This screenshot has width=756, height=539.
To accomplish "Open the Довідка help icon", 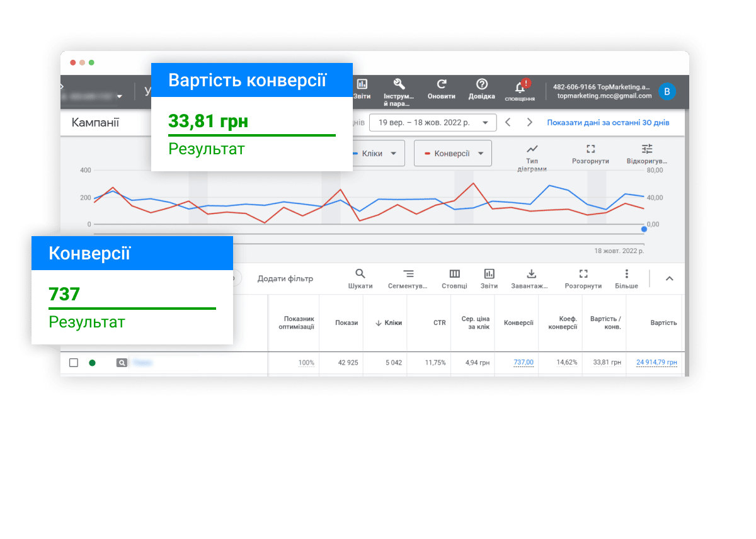I will point(482,84).
